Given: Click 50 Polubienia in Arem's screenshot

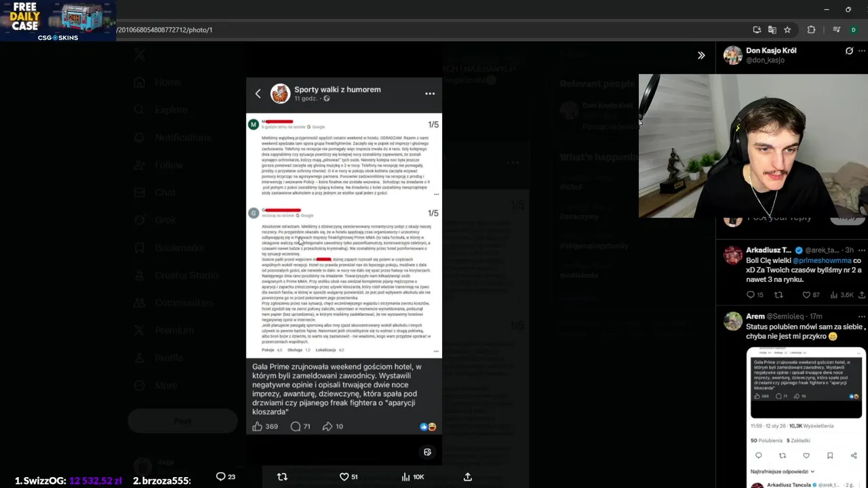Looking at the screenshot, I should coord(766,441).
